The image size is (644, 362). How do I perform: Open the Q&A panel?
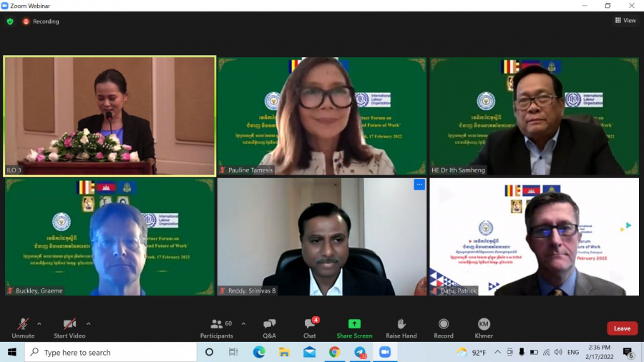pos(270,328)
